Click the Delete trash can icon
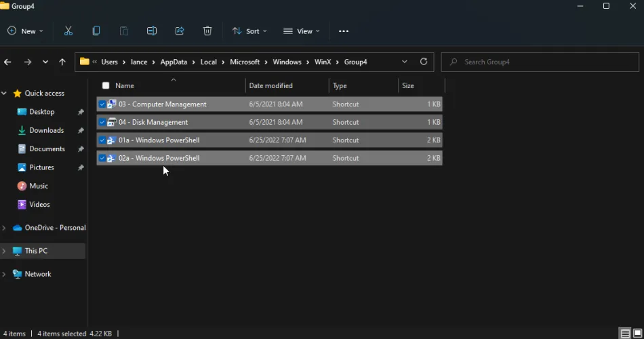The height and width of the screenshot is (339, 644). coord(207,31)
